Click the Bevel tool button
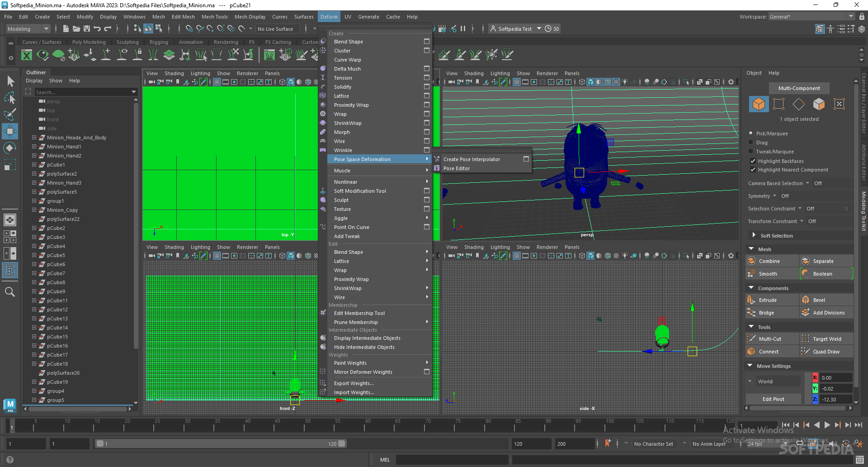Viewport: 868px width, 467px height. (826, 300)
